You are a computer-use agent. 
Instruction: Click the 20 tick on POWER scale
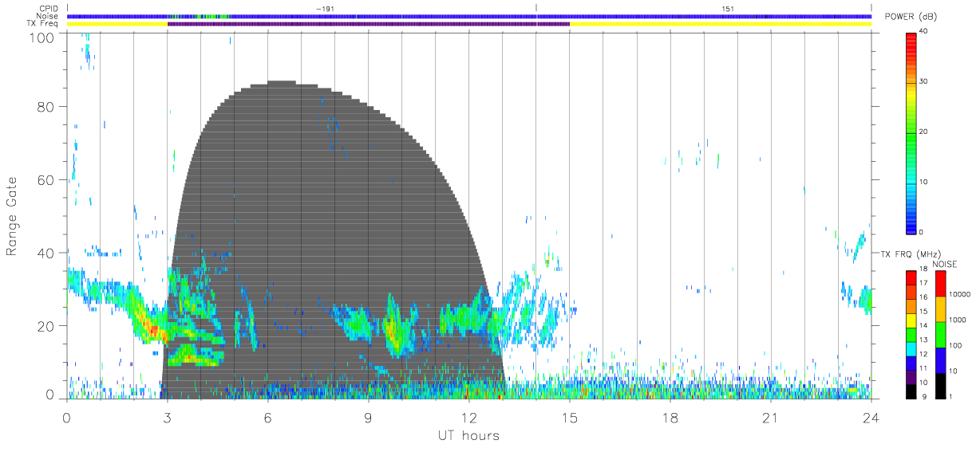coord(923,132)
